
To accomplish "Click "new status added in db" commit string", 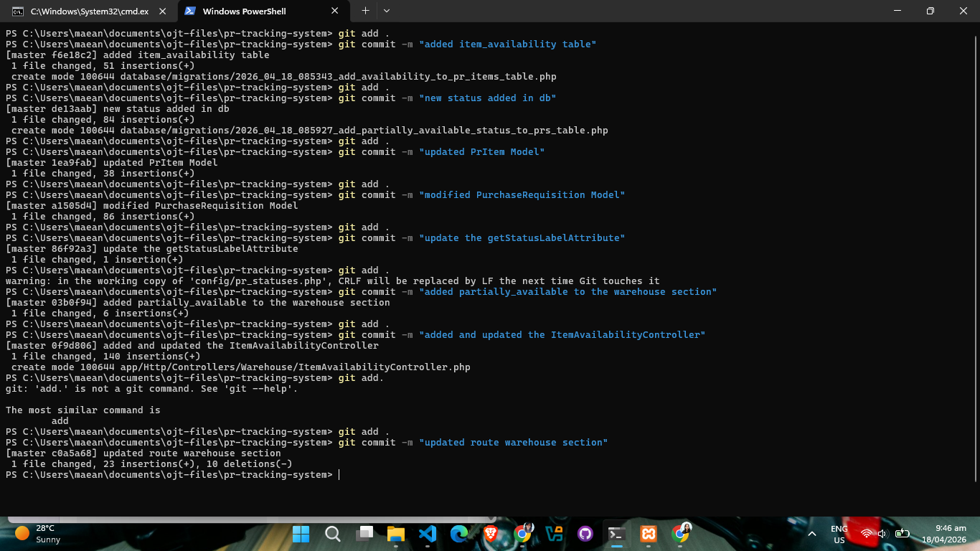I will pos(488,98).
